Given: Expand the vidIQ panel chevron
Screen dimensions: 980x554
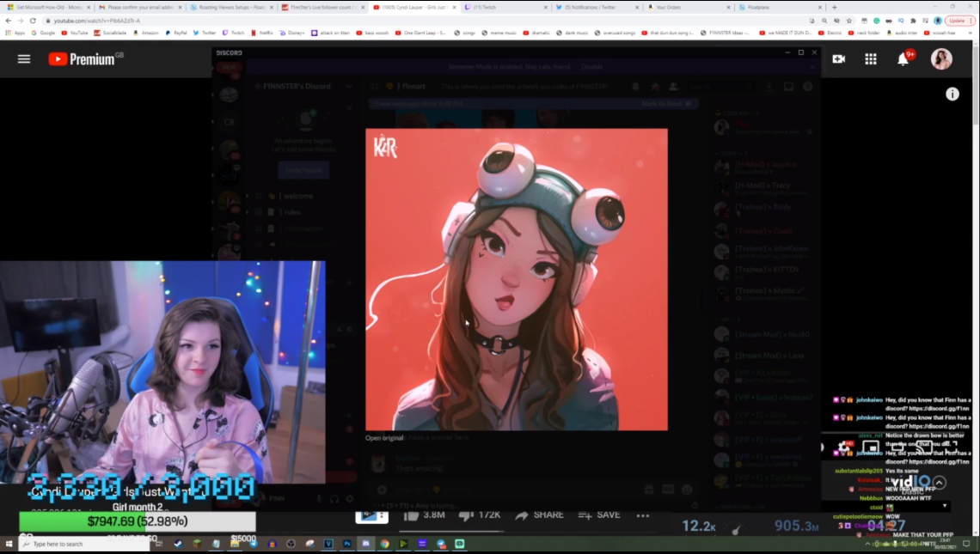Looking at the screenshot, I should [939, 483].
